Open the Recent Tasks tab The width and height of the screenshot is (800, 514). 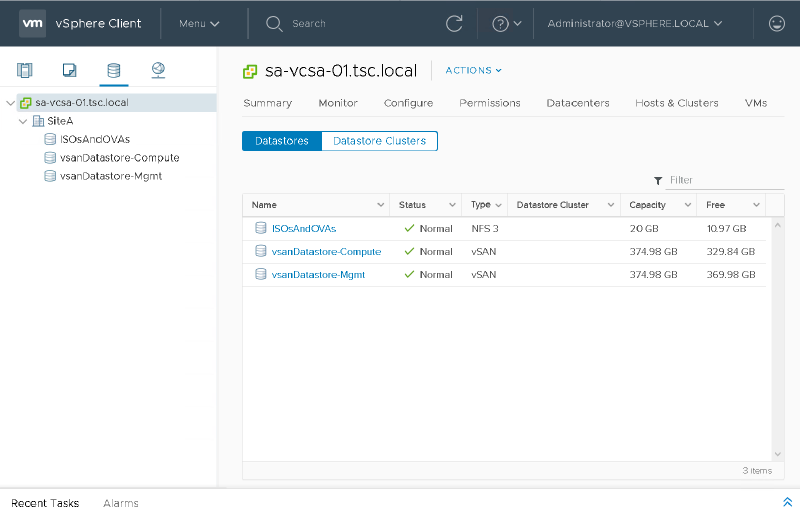tap(45, 503)
